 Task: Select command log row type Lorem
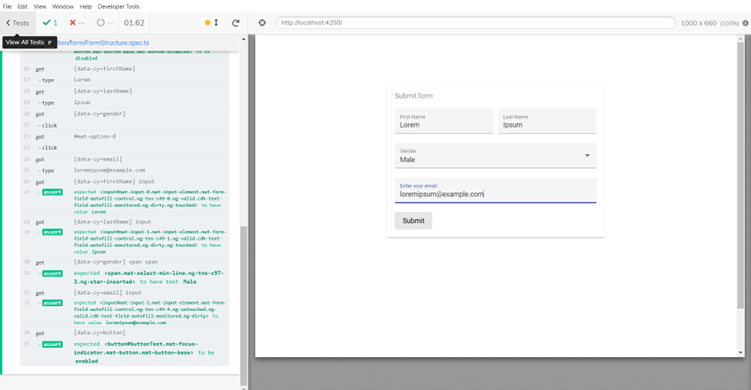(x=125, y=80)
